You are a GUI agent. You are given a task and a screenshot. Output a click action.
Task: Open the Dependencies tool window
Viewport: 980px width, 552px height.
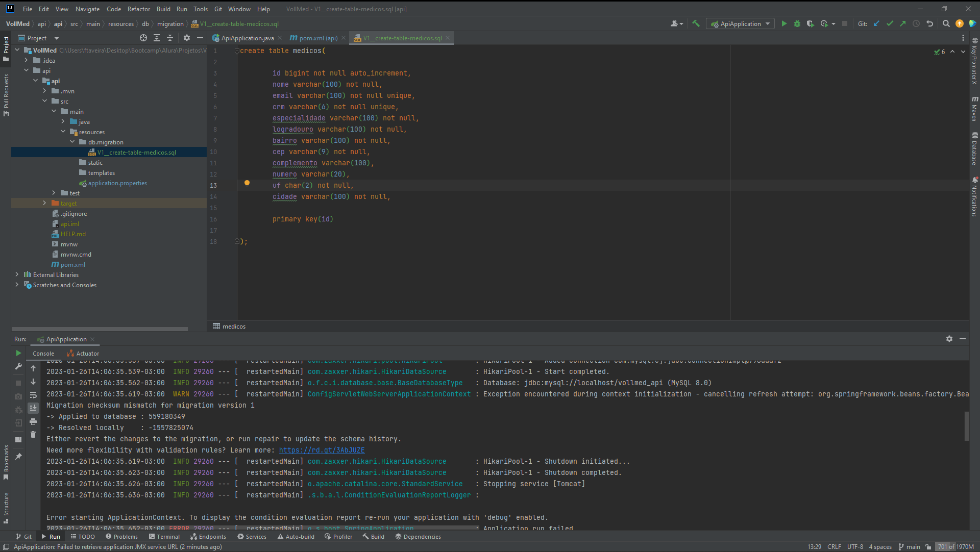pos(418,537)
